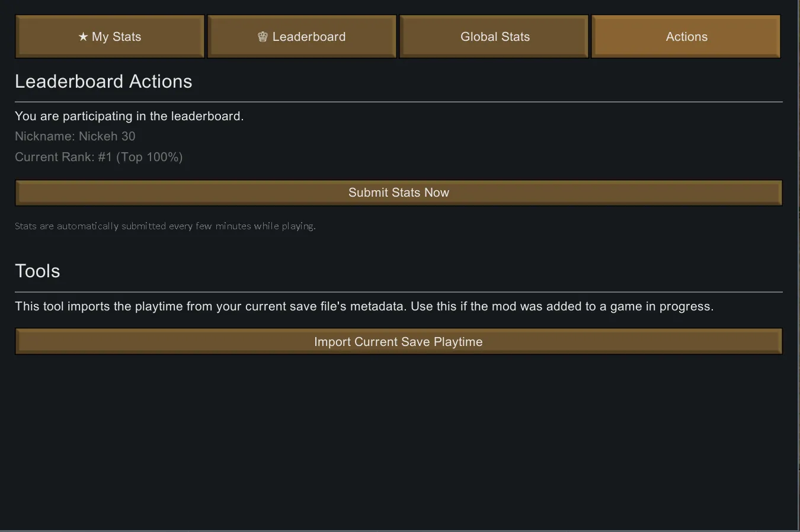Click the crown icon on Leaderboard tab
The image size is (800, 532).
click(x=263, y=37)
